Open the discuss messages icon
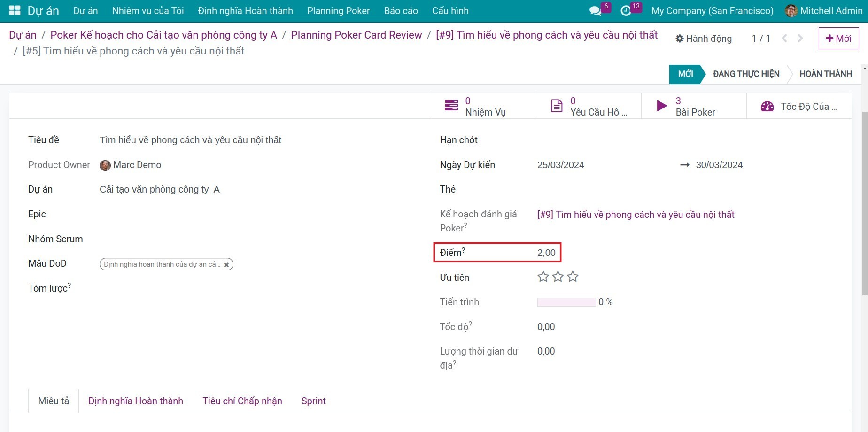The width and height of the screenshot is (868, 432). coord(595,11)
